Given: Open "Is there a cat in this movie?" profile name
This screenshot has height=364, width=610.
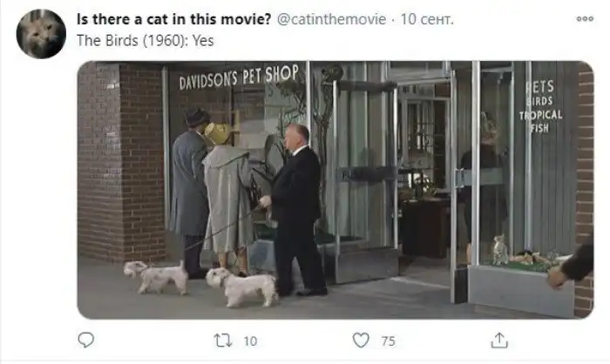Looking at the screenshot, I should point(173,19).
